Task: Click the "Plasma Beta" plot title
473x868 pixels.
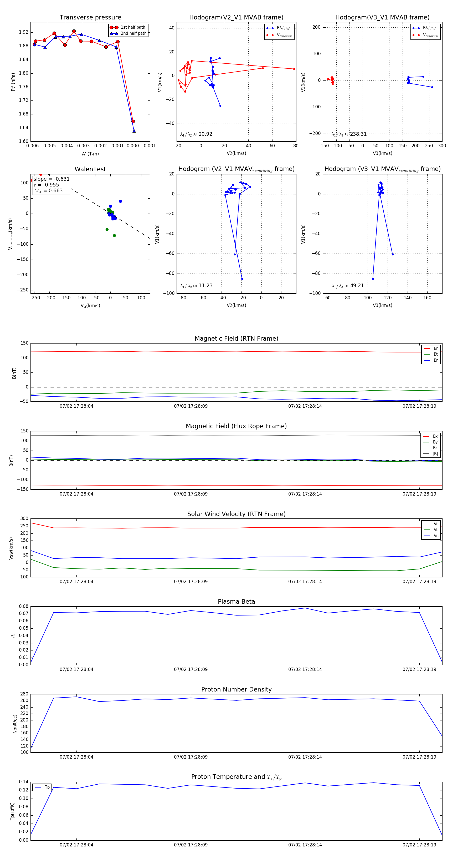Action: point(236,602)
